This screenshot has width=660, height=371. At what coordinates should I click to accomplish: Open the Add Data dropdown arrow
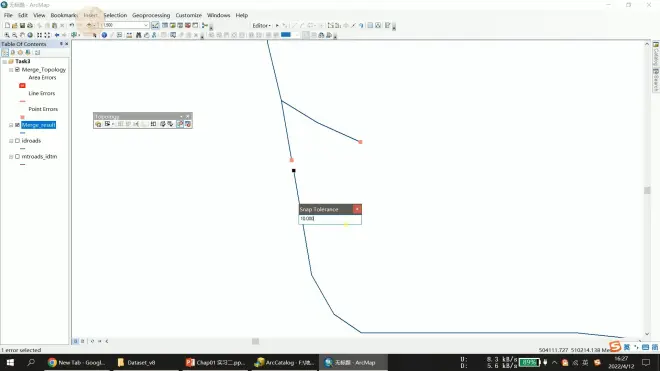[x=93, y=26]
